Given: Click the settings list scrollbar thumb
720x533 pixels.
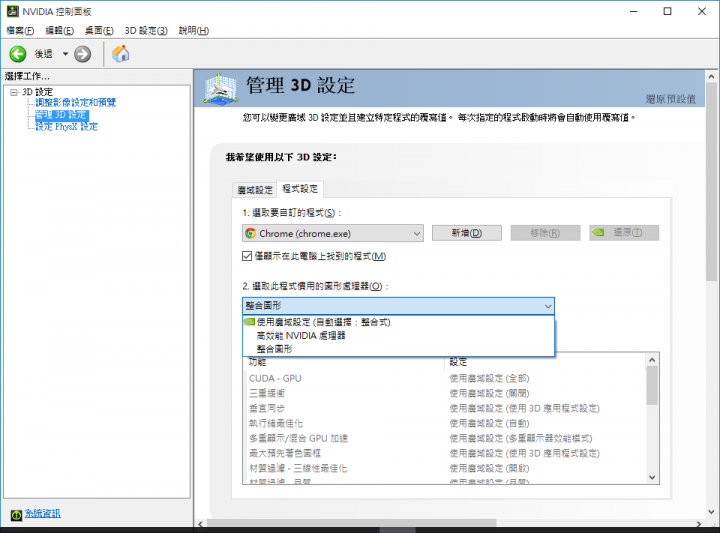Looking at the screenshot, I should pos(652,386).
